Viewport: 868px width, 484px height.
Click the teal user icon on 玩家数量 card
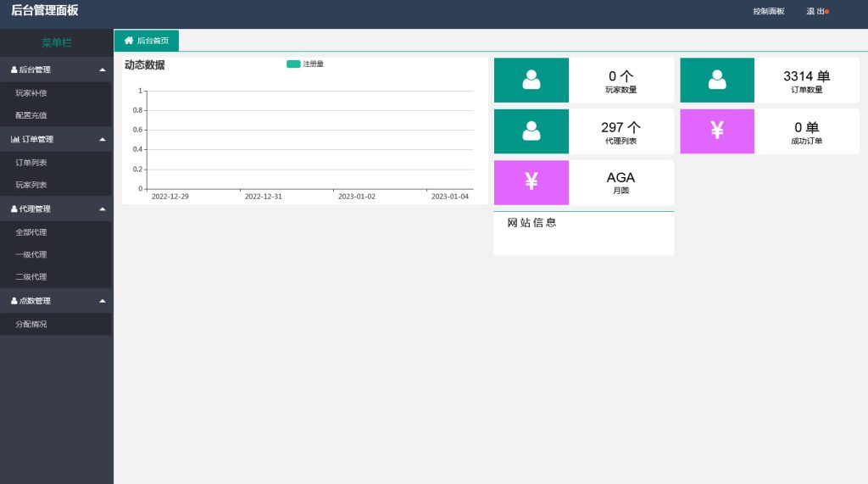point(531,80)
